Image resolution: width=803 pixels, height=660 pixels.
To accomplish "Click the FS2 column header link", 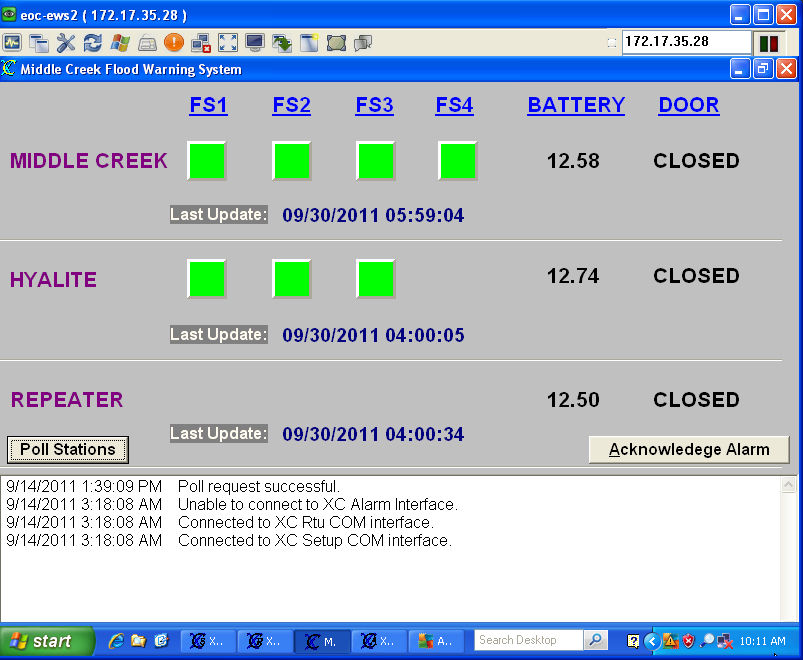I will tap(291, 105).
